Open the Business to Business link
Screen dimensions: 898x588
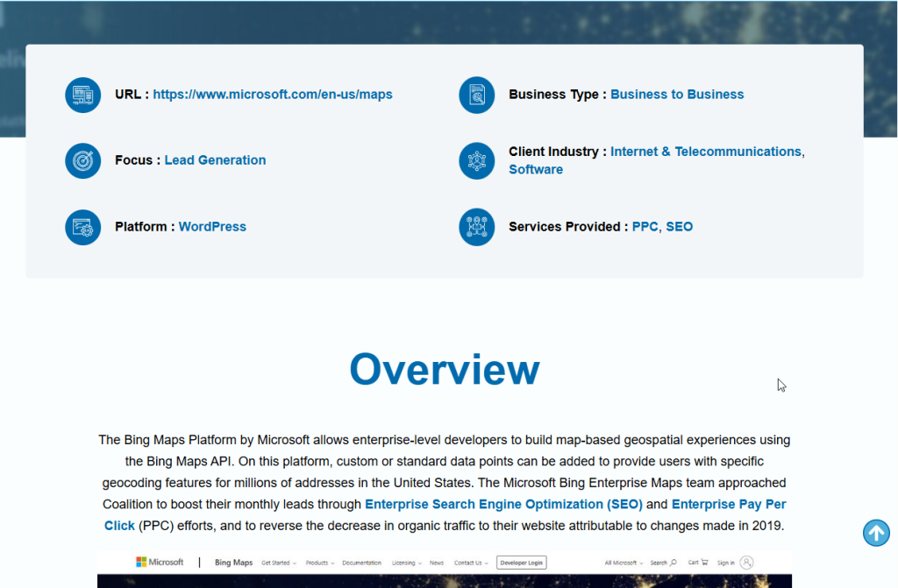point(677,95)
